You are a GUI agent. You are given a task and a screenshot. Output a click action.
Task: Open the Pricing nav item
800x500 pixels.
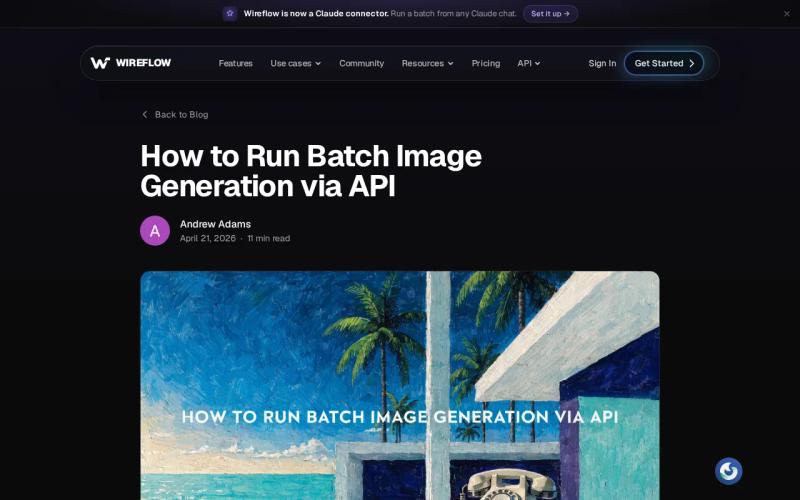[485, 63]
